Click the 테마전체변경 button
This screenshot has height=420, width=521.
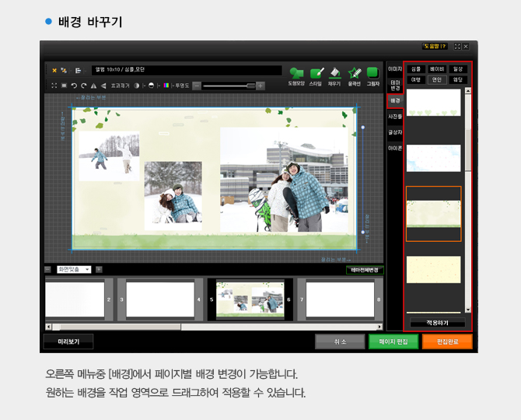tap(365, 270)
